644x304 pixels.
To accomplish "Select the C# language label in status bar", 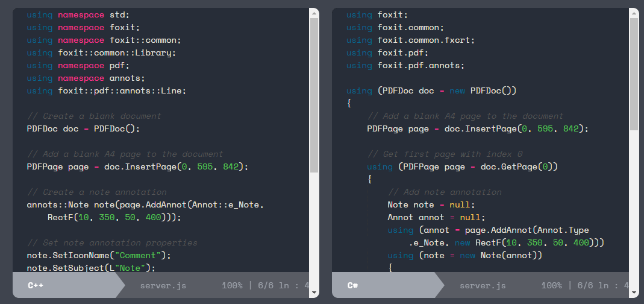I will (x=353, y=285).
